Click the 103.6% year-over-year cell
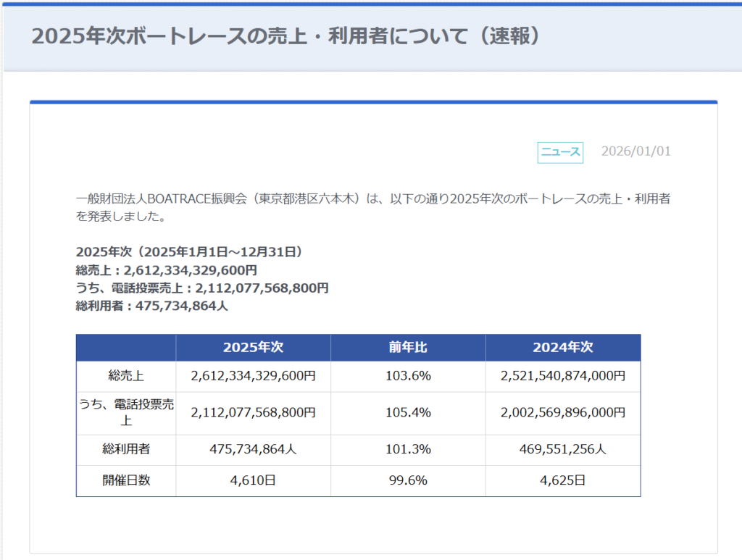Image resolution: width=742 pixels, height=560 pixels. (x=408, y=376)
